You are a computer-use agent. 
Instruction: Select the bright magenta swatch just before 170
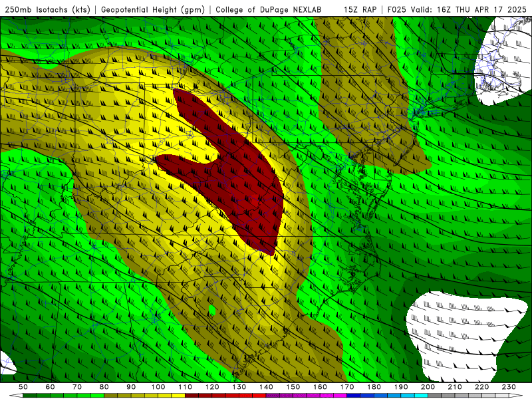[340, 396]
